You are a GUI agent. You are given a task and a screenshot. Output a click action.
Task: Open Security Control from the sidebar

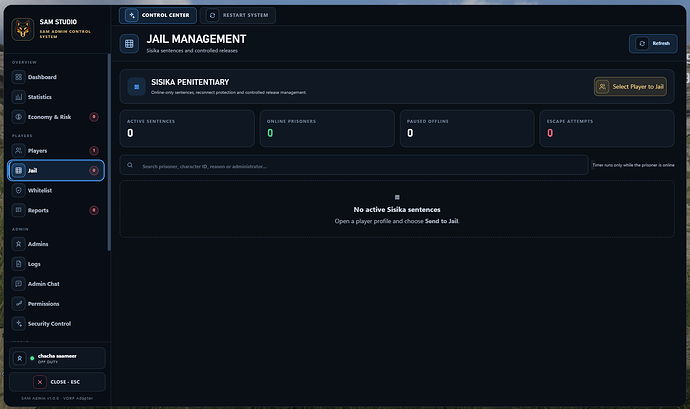[x=56, y=324]
